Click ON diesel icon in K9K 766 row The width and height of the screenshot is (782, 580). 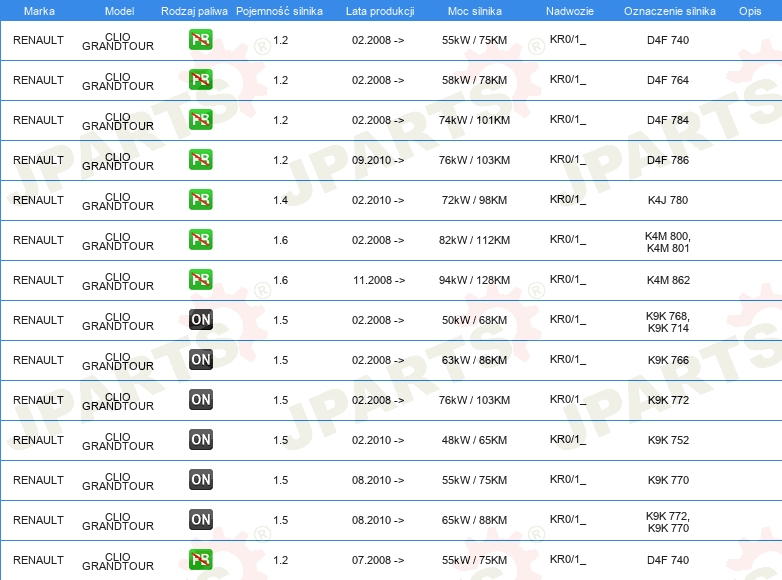tap(200, 360)
